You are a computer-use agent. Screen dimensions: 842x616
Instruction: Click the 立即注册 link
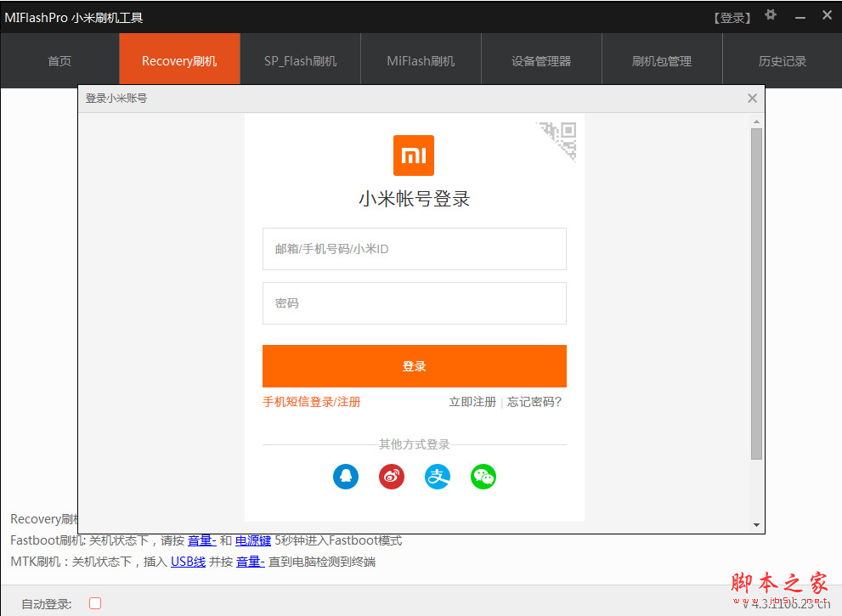point(472,402)
